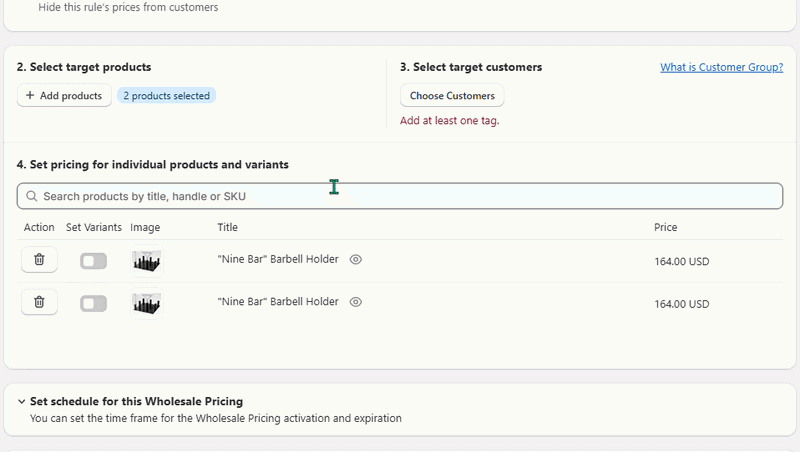Image resolution: width=800 pixels, height=452 pixels.
Task: Click the Set Variants column header
Action: pos(94,228)
